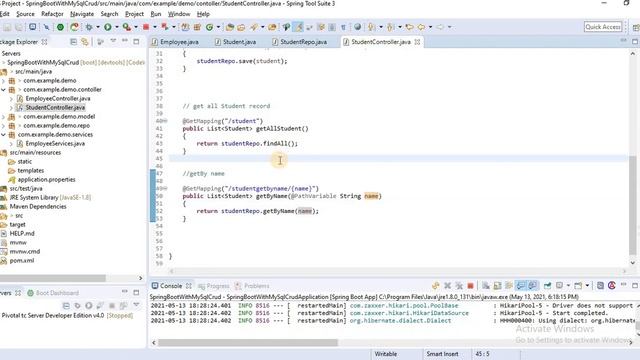
Task: Open the Refactor menu
Action: tap(52, 14)
